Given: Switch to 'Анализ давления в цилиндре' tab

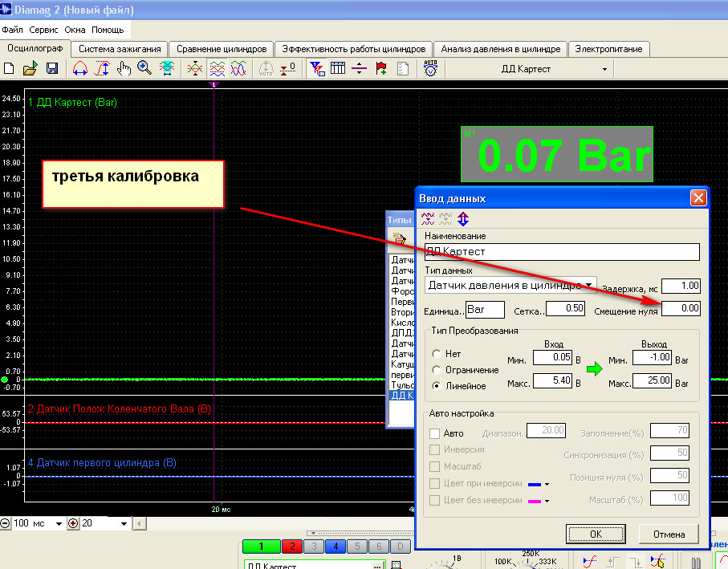Looking at the screenshot, I should click(x=501, y=49).
